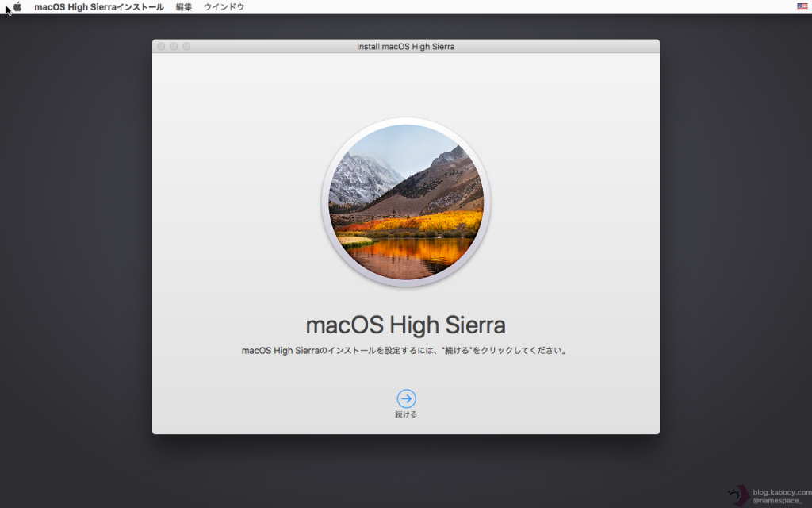Minimize the installer window with the middle button
Screen dimensions: 812x508
click(174, 47)
